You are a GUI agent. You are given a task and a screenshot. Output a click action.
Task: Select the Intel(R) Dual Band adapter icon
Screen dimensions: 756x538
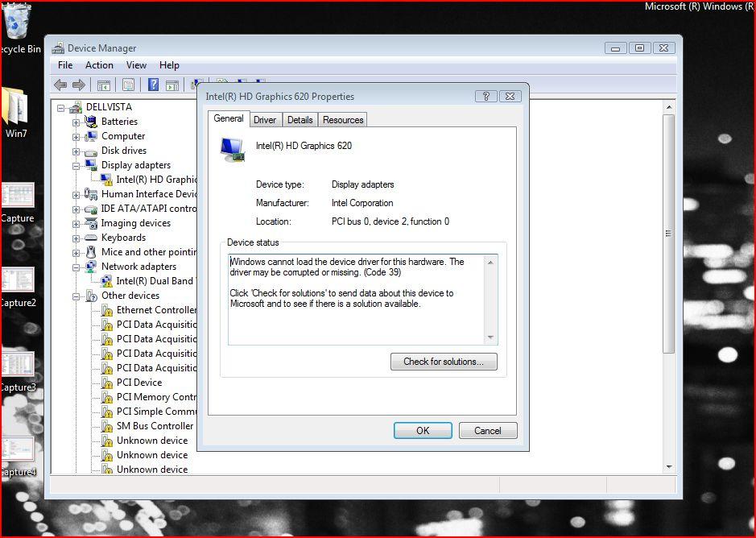coord(106,281)
